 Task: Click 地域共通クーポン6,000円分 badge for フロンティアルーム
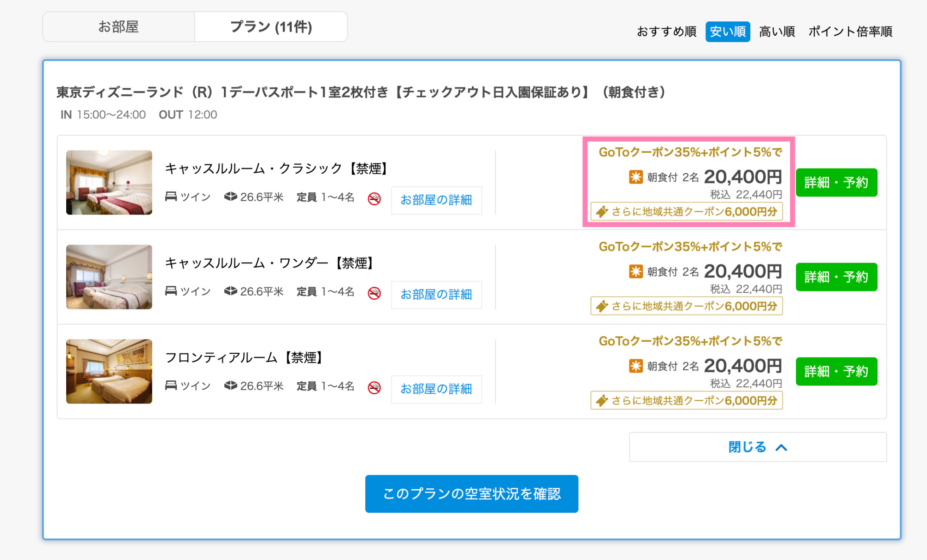click(x=686, y=401)
